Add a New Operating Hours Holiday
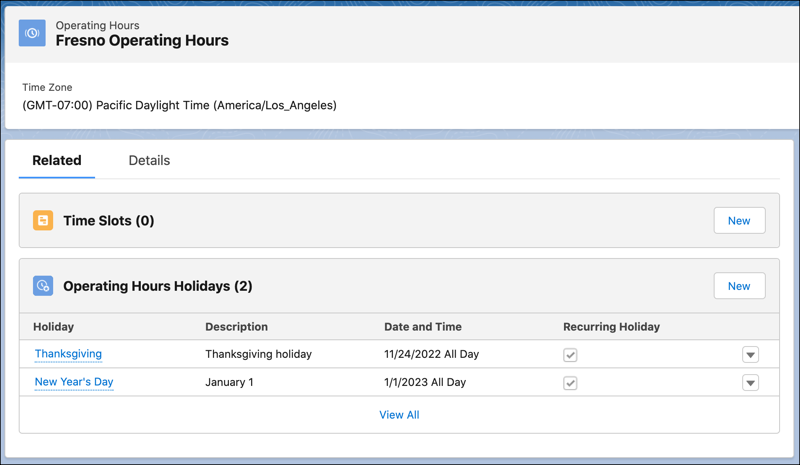The image size is (800, 465). point(739,286)
